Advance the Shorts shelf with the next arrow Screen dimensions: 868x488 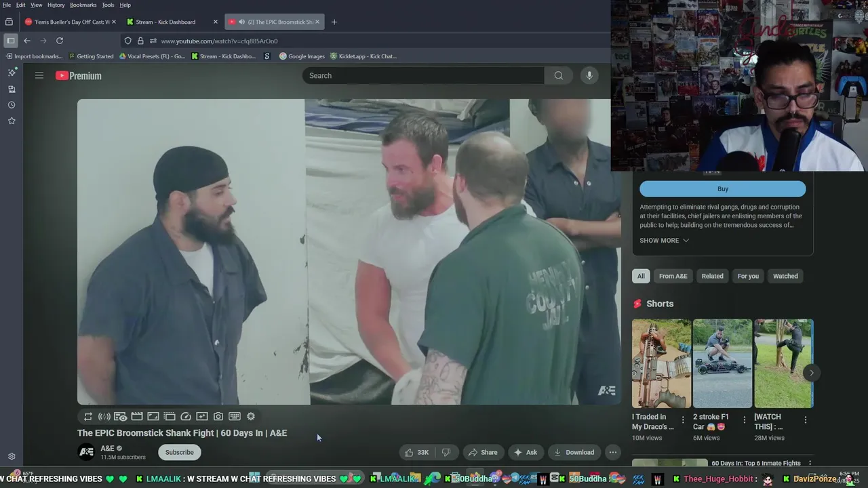811,373
